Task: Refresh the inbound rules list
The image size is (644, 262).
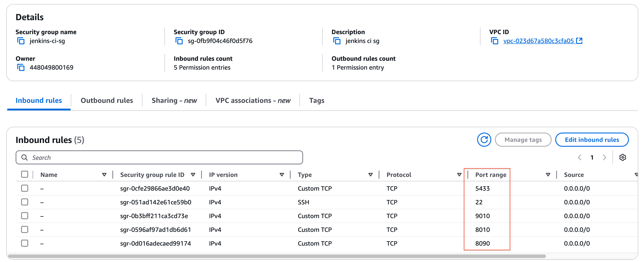Action: (484, 140)
